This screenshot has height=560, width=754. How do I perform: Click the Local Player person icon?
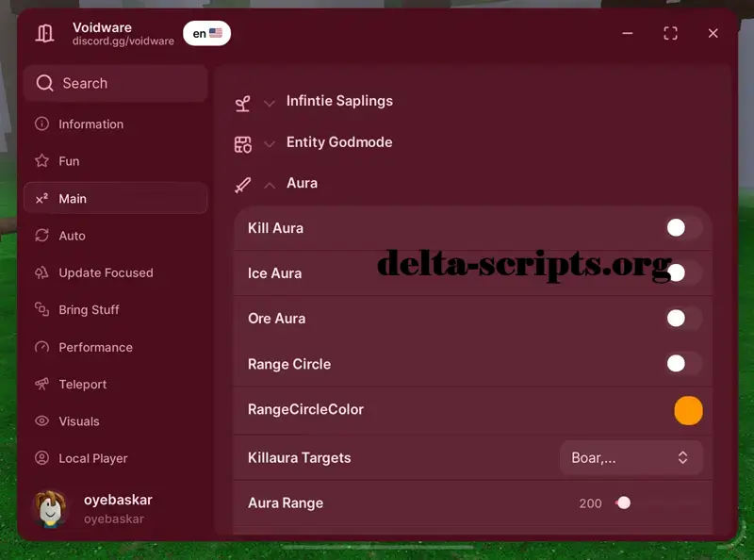coord(41,458)
